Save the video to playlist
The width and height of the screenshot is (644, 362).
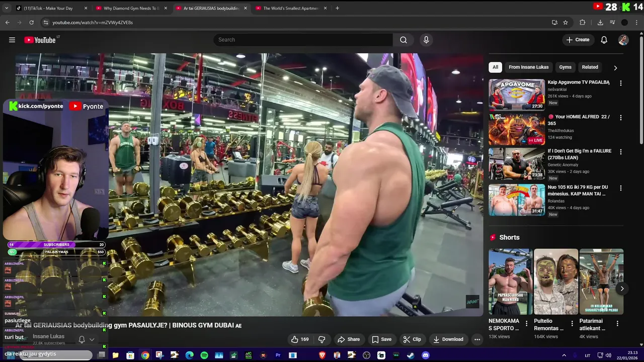381,339
